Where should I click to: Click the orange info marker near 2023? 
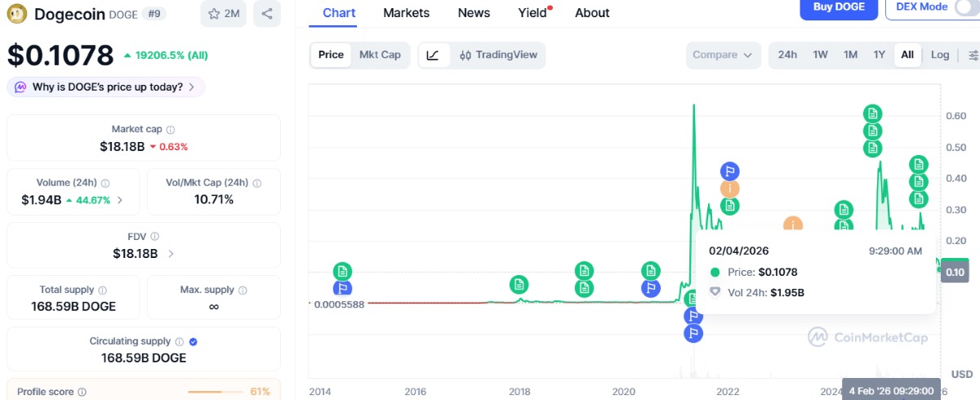(792, 225)
